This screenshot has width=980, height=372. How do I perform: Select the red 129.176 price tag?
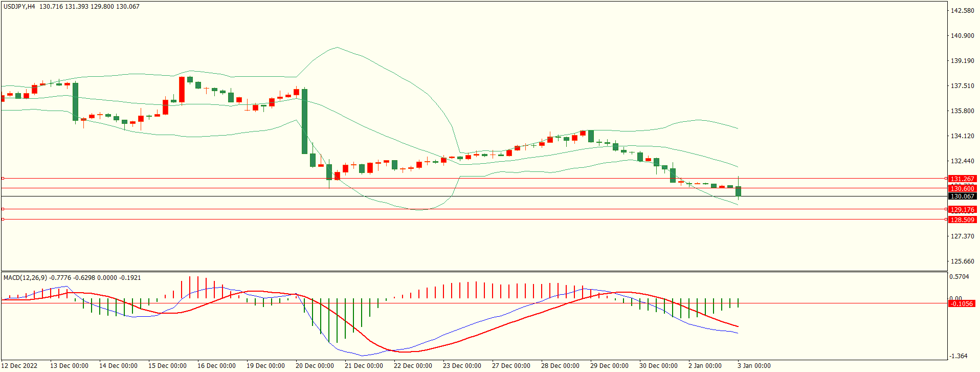[962, 209]
